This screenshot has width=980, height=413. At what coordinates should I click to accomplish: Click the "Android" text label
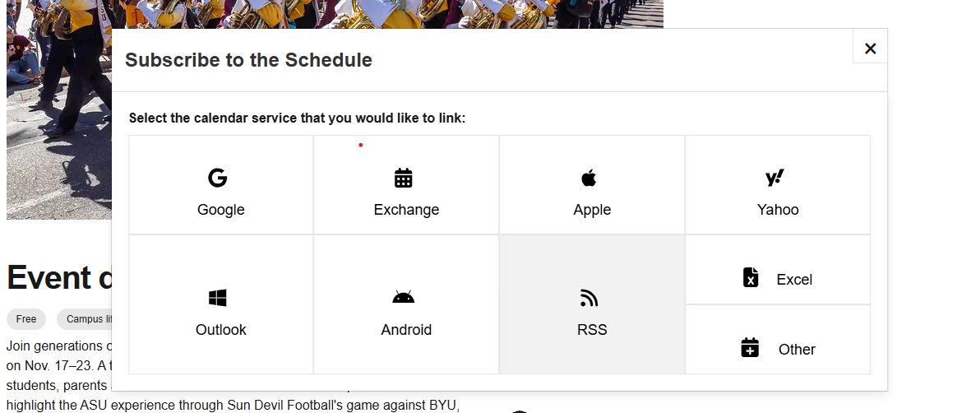406,330
